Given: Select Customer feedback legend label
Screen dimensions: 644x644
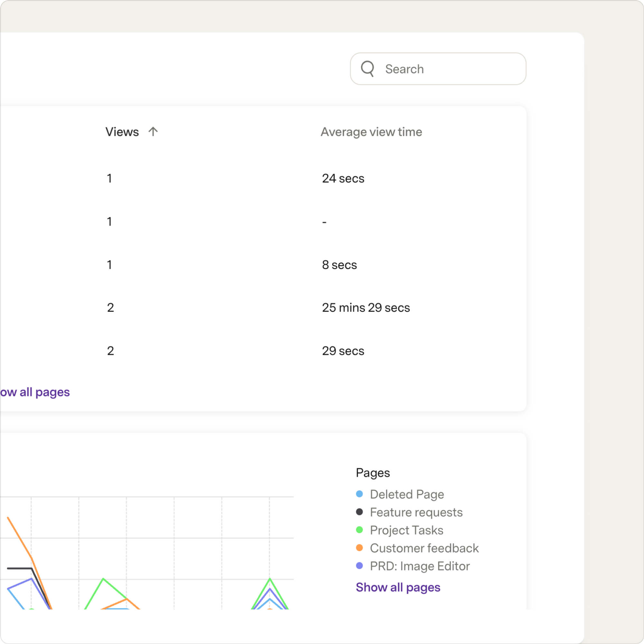Looking at the screenshot, I should click(x=424, y=548).
